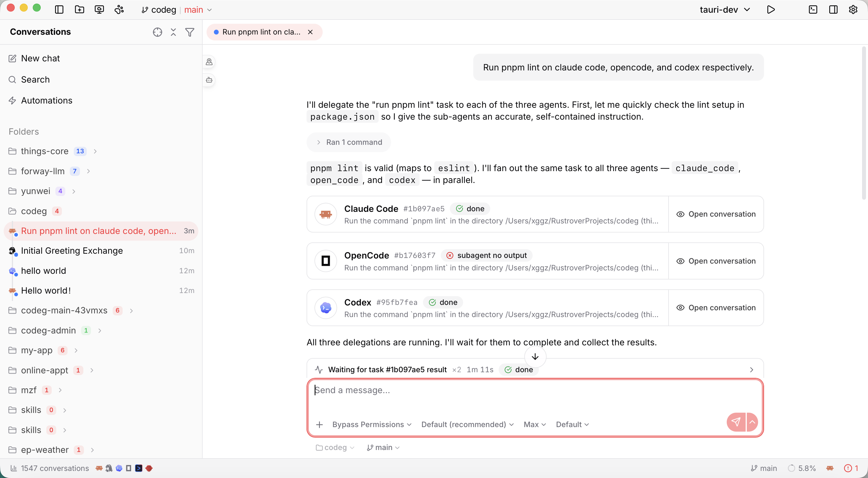Collapse all folders icon in Conversations header

(x=173, y=32)
